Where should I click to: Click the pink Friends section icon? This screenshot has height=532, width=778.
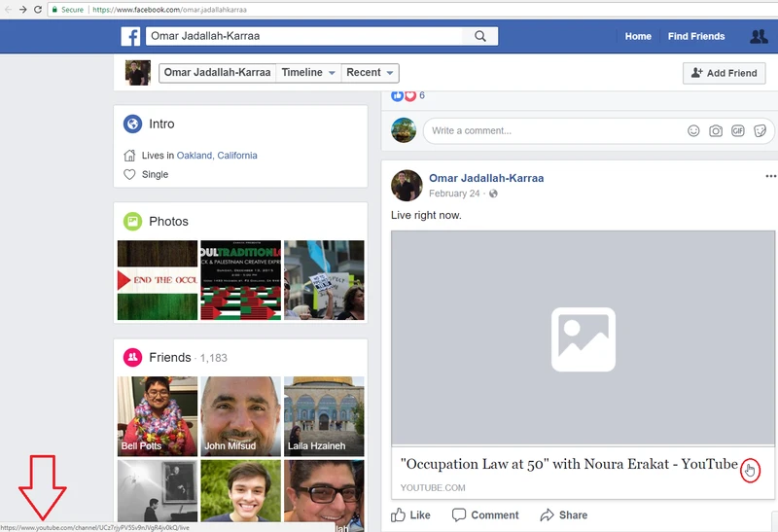coord(132,357)
